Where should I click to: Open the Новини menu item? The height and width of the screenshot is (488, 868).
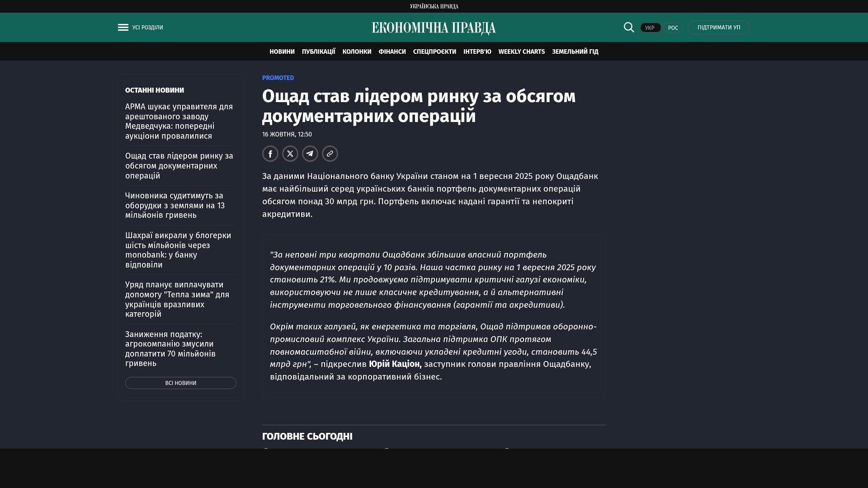282,52
